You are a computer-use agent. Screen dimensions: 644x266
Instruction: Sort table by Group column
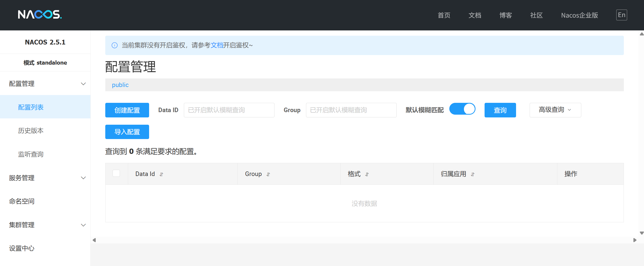(x=268, y=174)
